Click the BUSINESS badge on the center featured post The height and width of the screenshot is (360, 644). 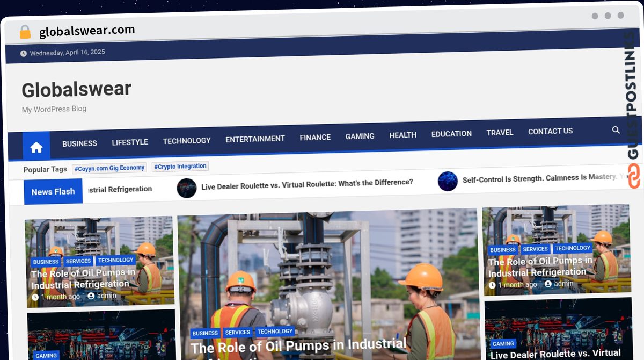point(205,334)
